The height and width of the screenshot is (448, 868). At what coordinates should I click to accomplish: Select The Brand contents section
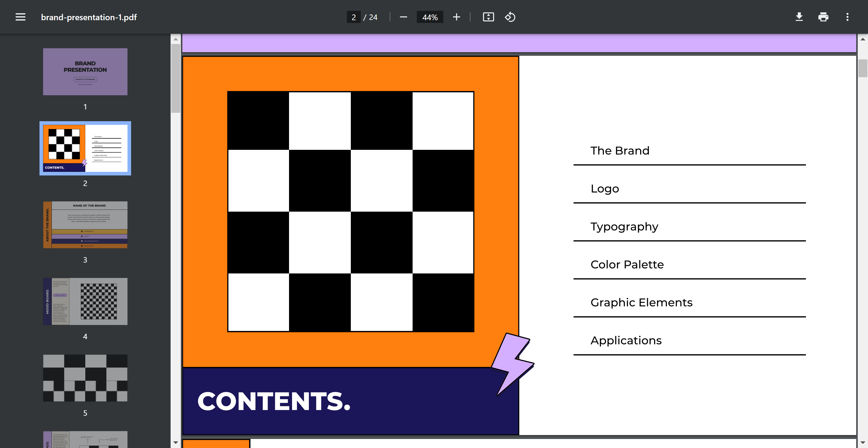point(620,150)
